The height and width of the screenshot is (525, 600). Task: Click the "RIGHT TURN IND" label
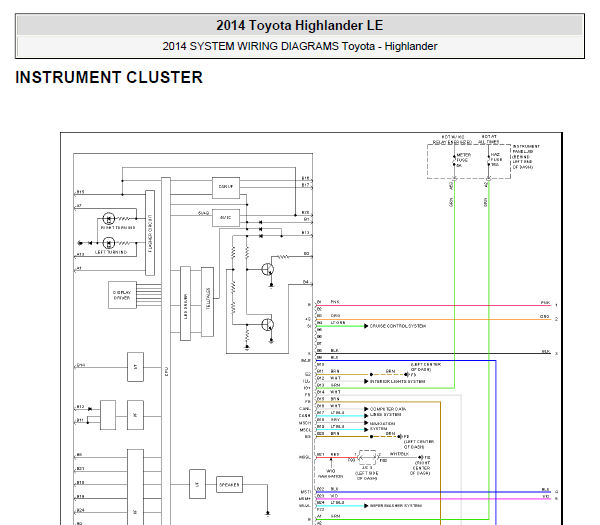(x=118, y=228)
